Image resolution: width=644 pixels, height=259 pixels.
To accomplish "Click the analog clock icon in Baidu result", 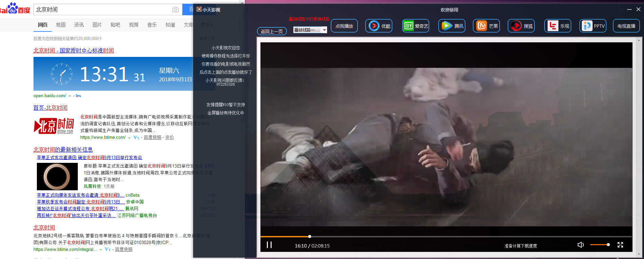I will 62,74.
